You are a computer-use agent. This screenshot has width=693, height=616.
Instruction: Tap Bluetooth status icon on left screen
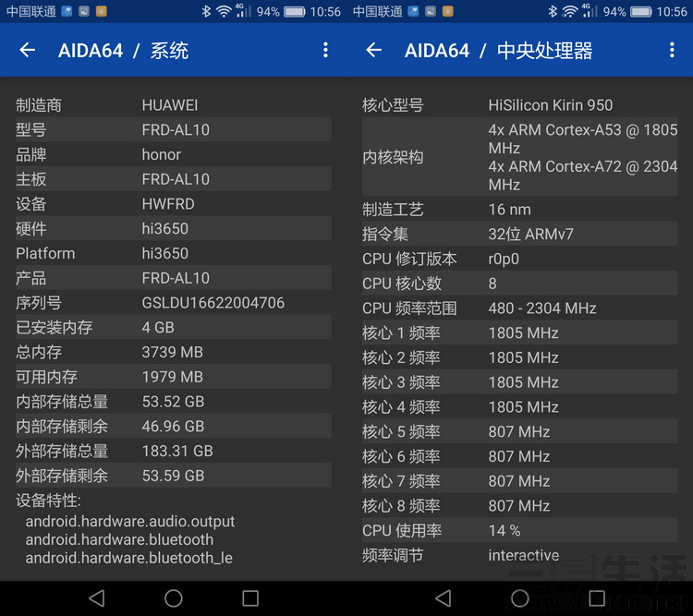(206, 11)
